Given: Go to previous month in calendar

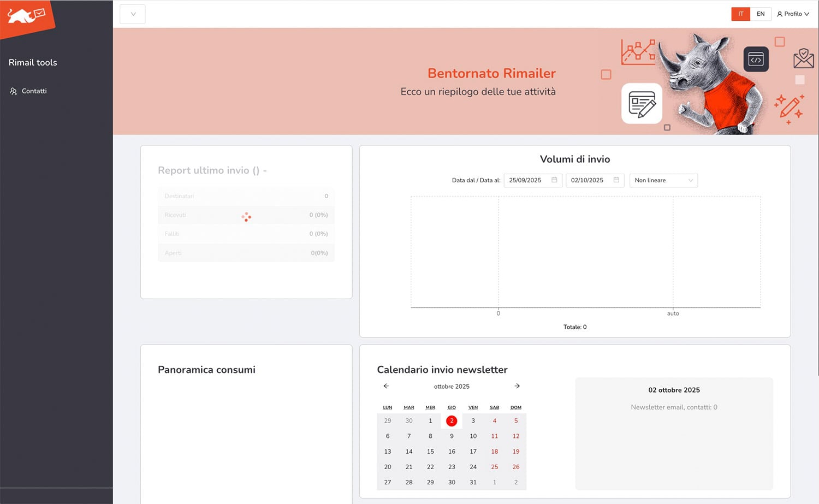Looking at the screenshot, I should click(x=386, y=386).
